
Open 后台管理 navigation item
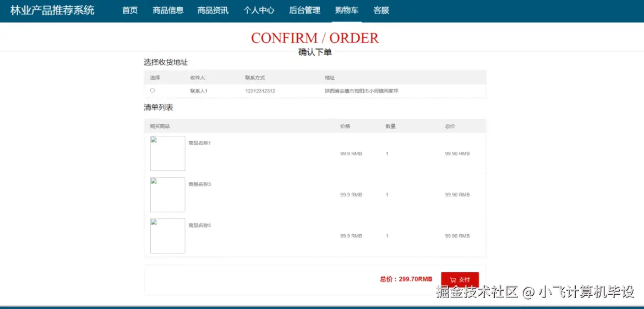304,10
